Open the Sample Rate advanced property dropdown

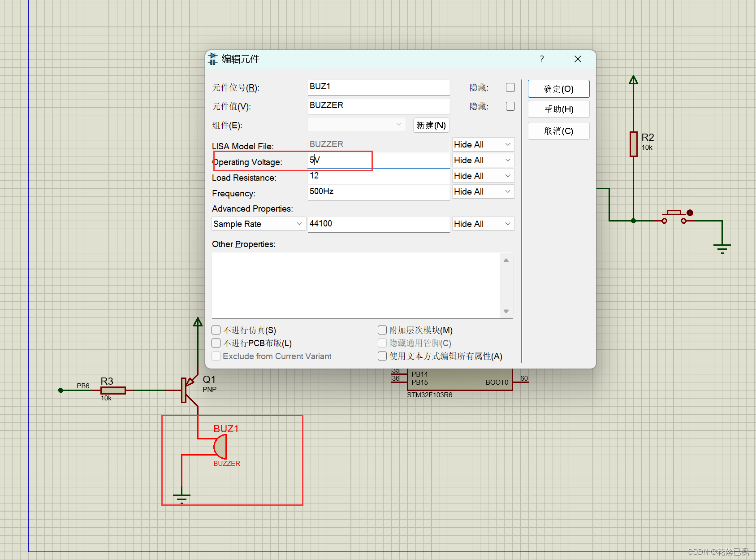(x=259, y=224)
